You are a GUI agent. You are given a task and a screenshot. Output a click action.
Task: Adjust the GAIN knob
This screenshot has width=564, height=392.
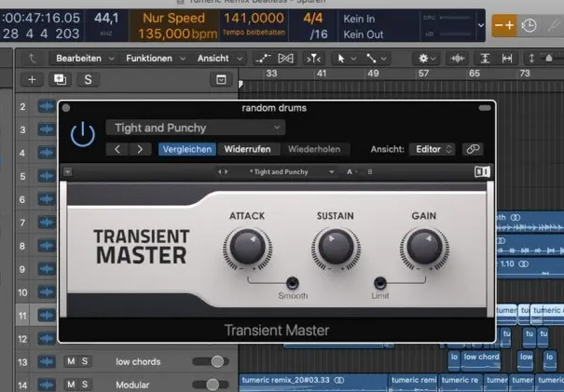(x=424, y=248)
